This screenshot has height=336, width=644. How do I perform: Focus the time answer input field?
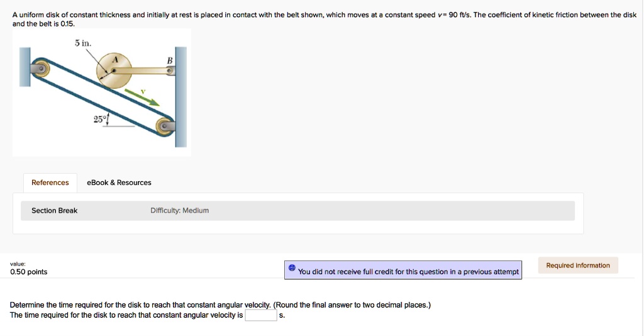260,315
